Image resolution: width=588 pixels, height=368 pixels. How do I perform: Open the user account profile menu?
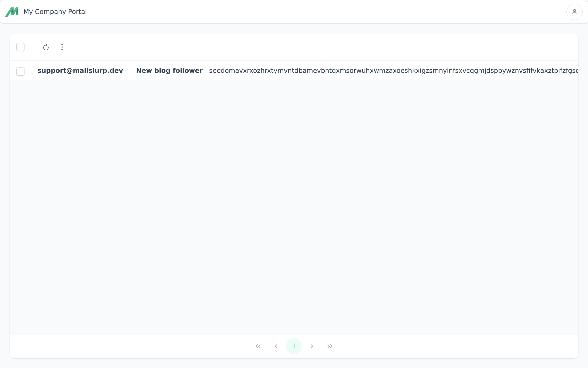574,12
